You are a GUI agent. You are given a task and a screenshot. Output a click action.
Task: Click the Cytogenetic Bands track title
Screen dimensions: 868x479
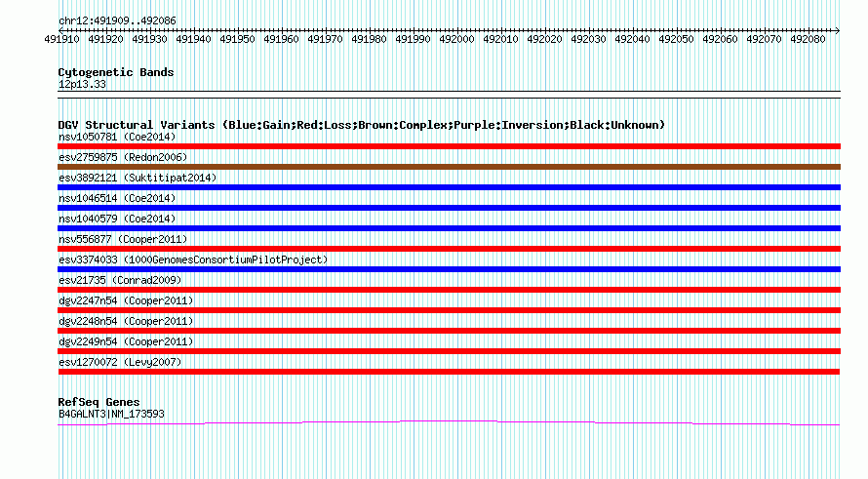116,72
